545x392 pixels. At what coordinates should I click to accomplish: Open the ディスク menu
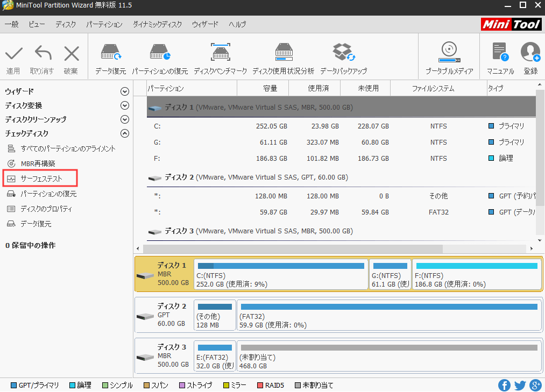pos(65,24)
